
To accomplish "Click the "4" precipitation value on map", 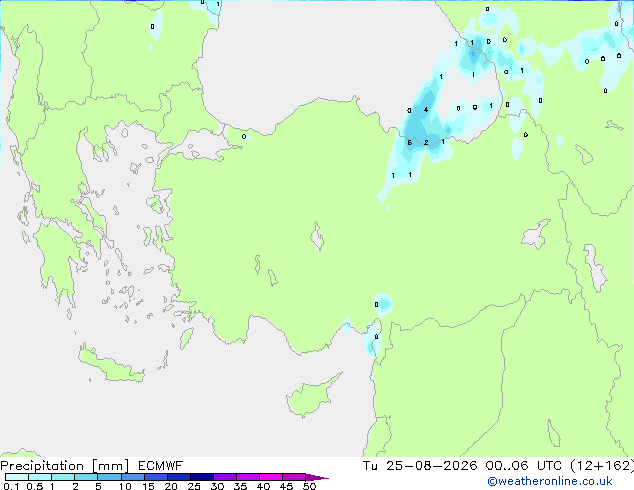I will pos(426,110).
